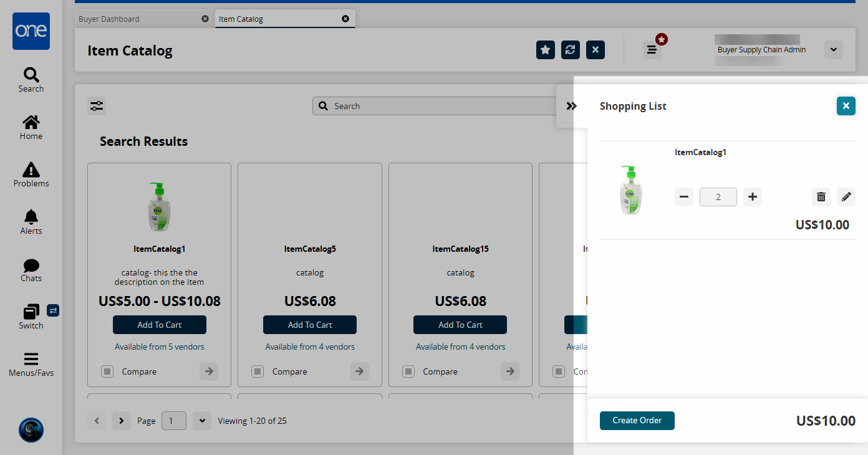The height and width of the screenshot is (455, 868).
Task: Click Buyer Supply Chain Admin role text
Action: tap(761, 50)
